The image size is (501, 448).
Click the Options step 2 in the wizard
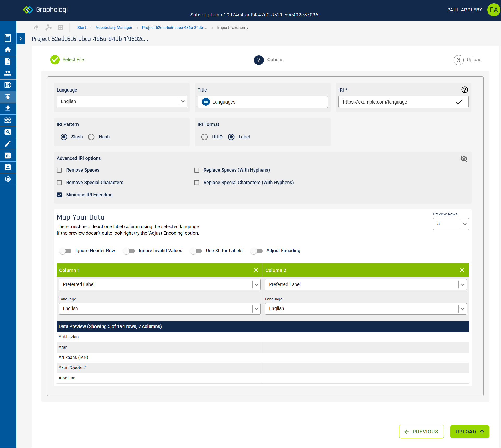pyautogui.click(x=269, y=60)
